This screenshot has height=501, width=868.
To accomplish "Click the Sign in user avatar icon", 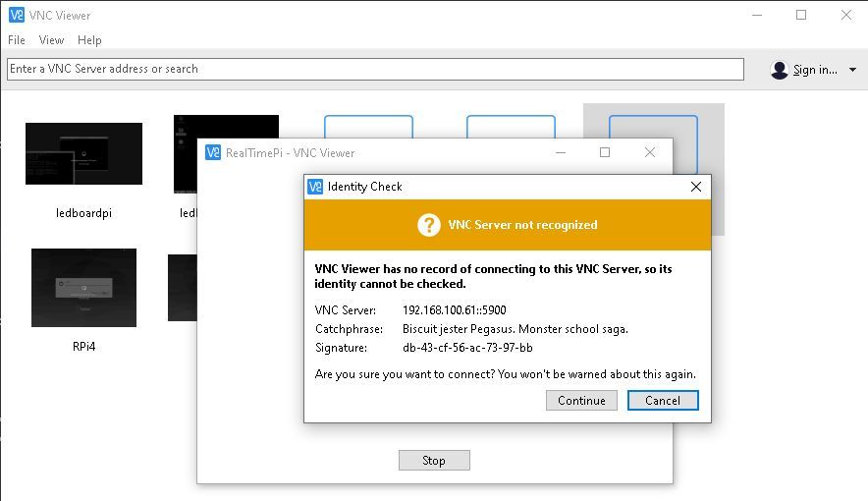I will [x=780, y=70].
